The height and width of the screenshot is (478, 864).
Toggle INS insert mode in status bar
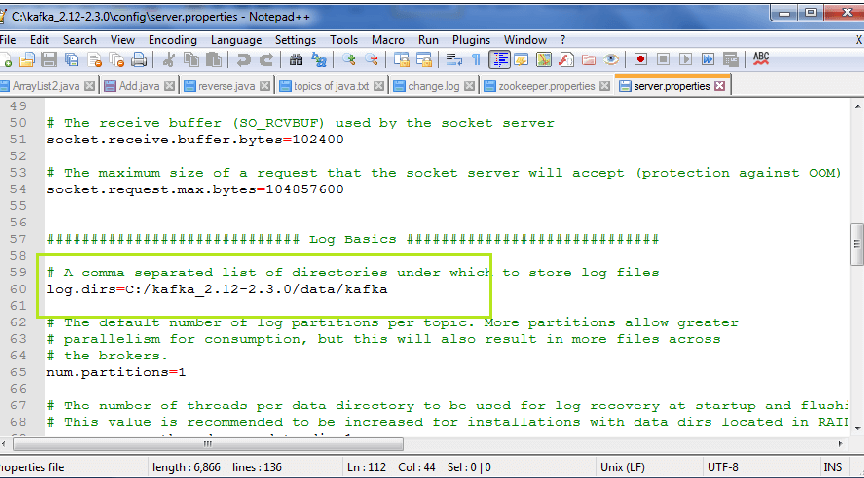click(832, 469)
